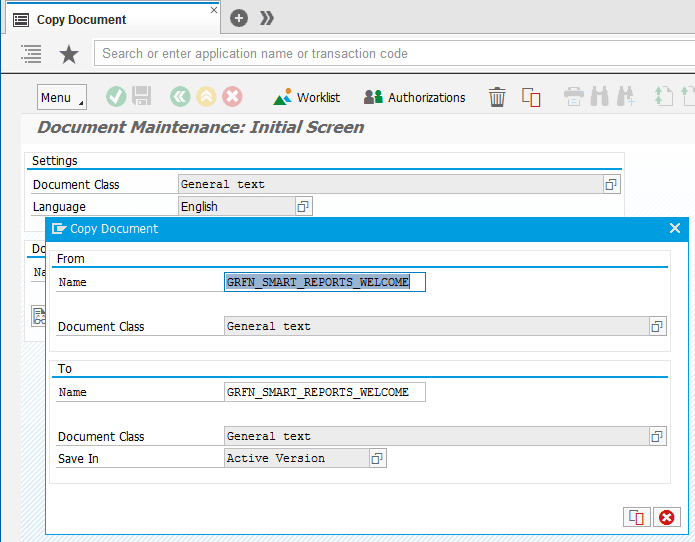Cancel the dialog with red X icon

(x=666, y=517)
